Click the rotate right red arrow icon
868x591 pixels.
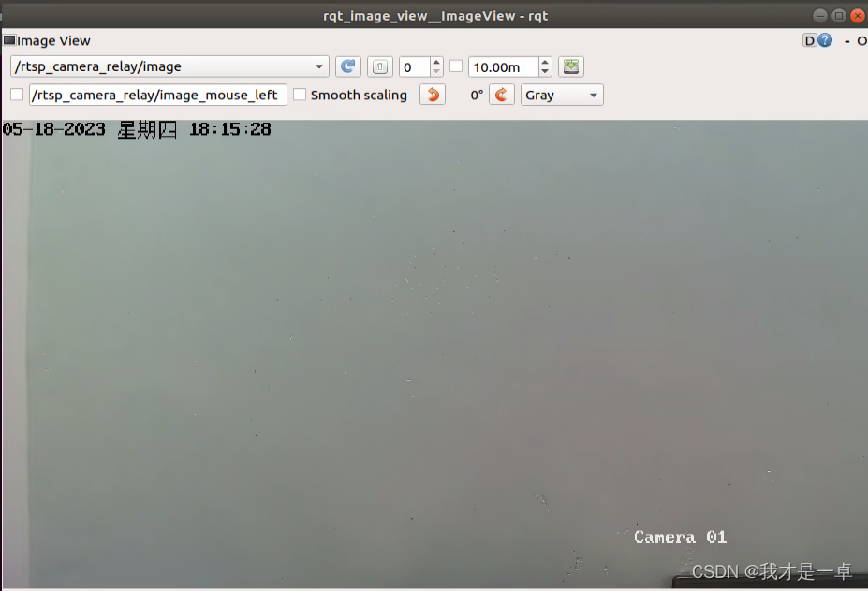click(502, 95)
